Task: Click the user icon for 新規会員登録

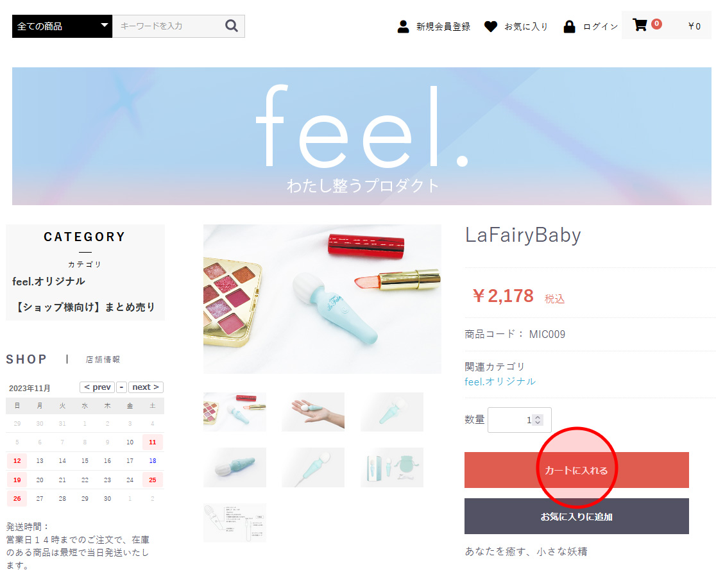Action: (403, 26)
